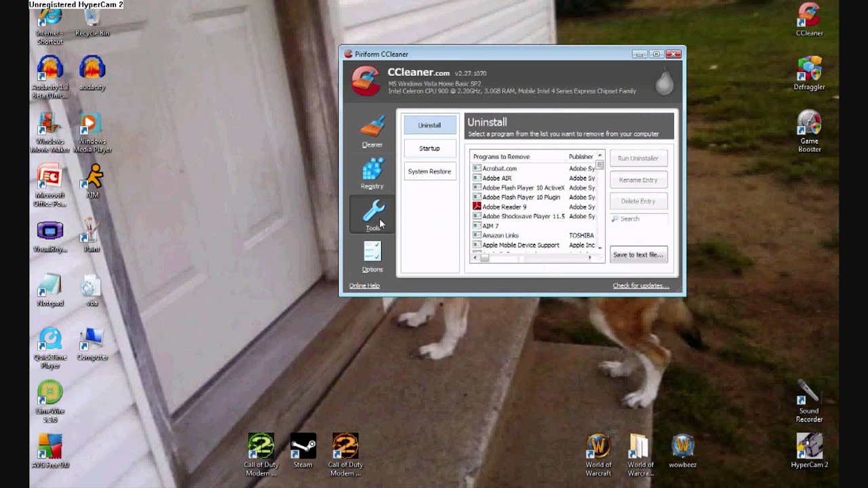This screenshot has width=868, height=488.
Task: Select the AIM desktop icon
Action: 92,181
